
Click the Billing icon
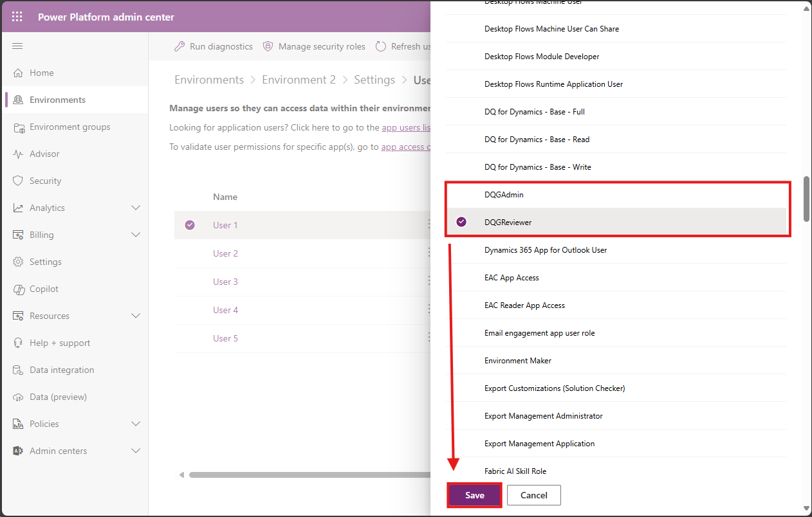18,235
